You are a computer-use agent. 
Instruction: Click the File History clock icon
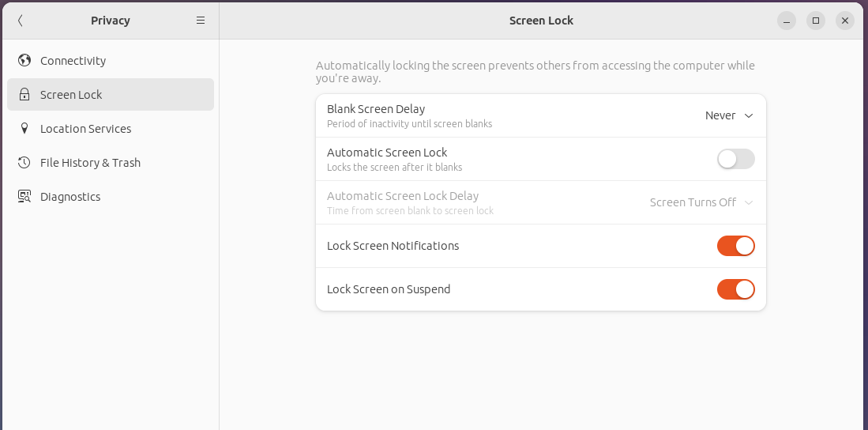[x=24, y=163]
